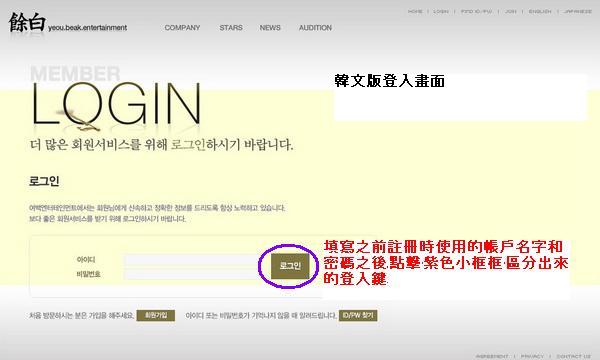Click the JOIN link at top
Viewport: 600px width, 360px height.
point(510,11)
